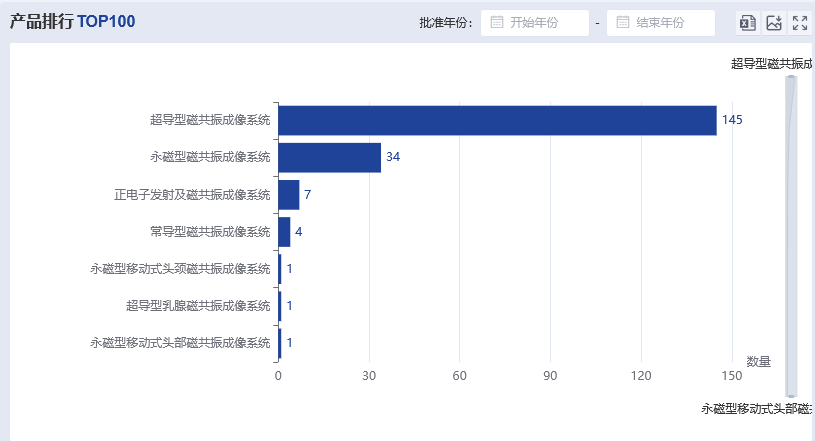Viewport: 815px width, 441px height.
Task: Click the calendar icon in 结束年份 field
Action: [x=623, y=22]
